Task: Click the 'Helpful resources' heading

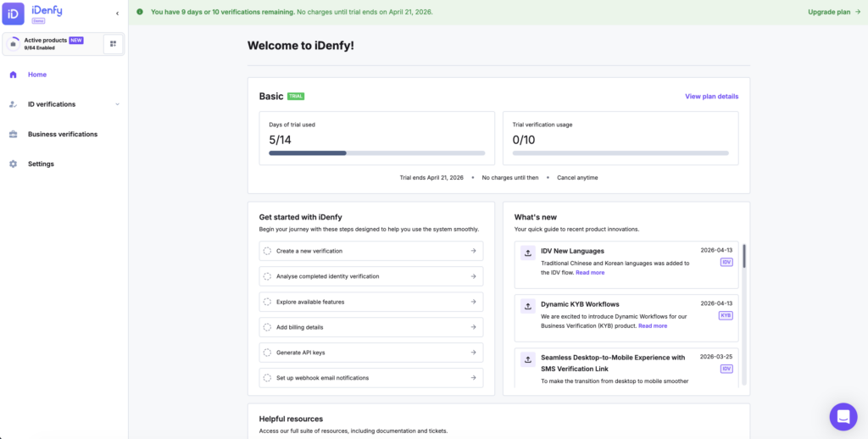Action: point(291,419)
